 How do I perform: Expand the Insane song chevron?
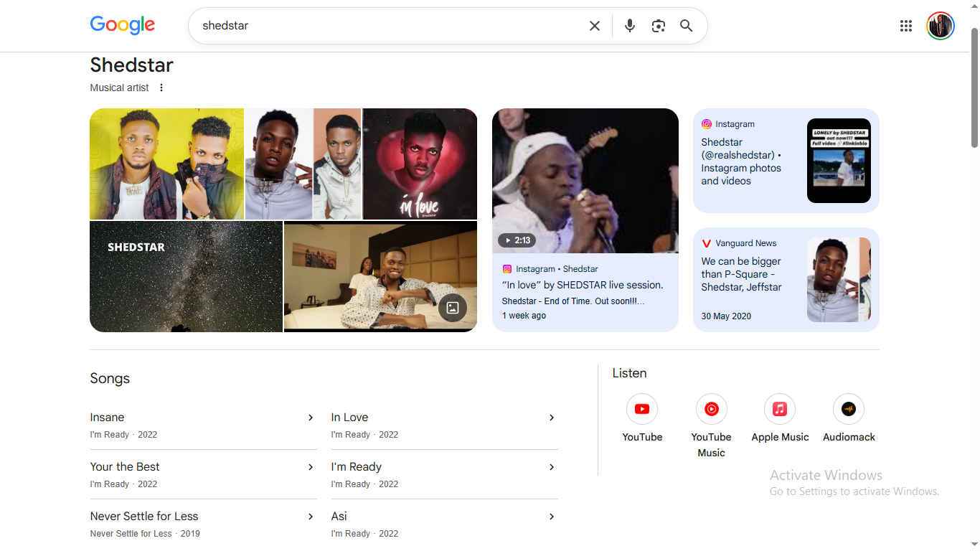311,418
